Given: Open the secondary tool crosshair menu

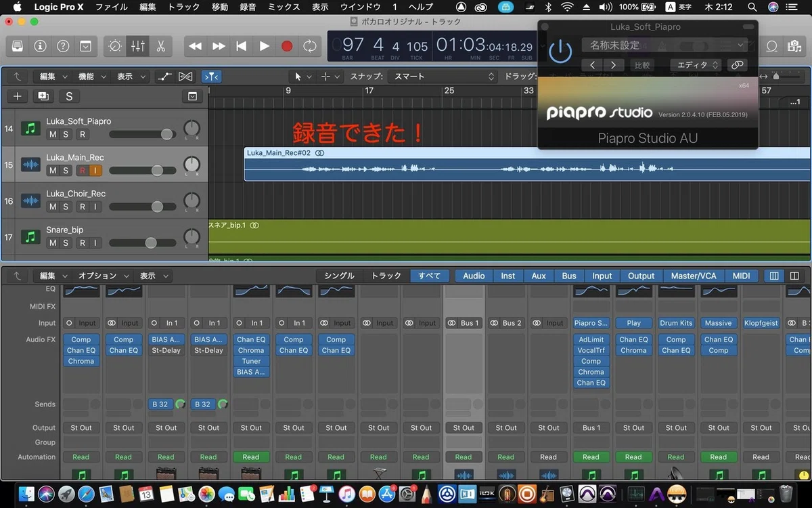Looking at the screenshot, I should 329,77.
